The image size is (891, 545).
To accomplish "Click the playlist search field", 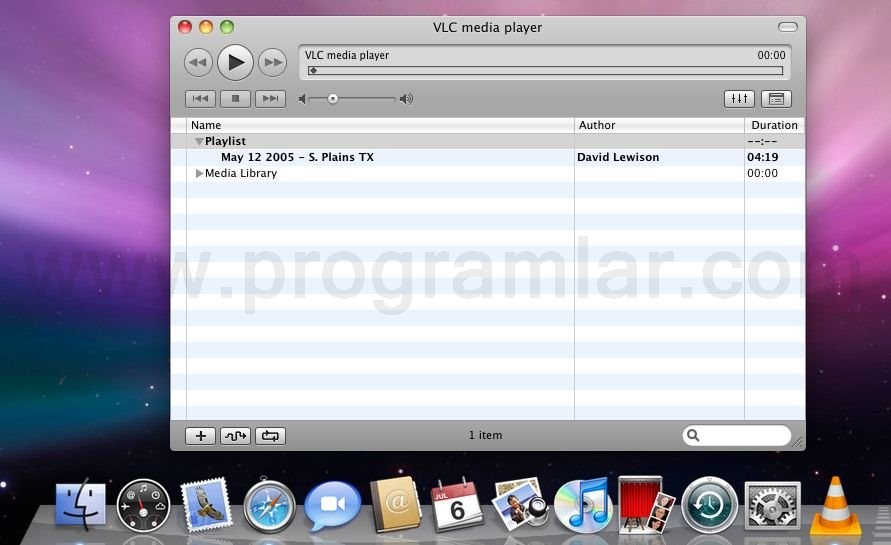I will tap(737, 435).
